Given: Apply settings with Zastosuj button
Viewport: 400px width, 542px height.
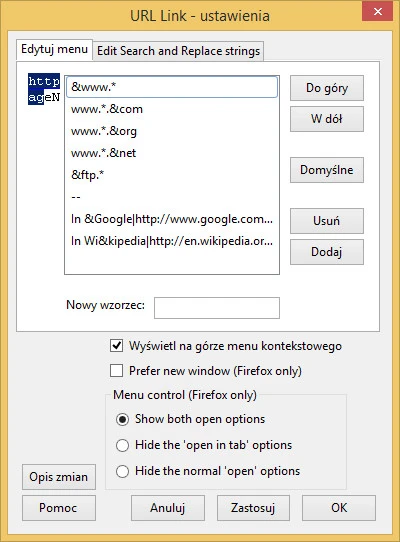Looking at the screenshot, I should 253,508.
